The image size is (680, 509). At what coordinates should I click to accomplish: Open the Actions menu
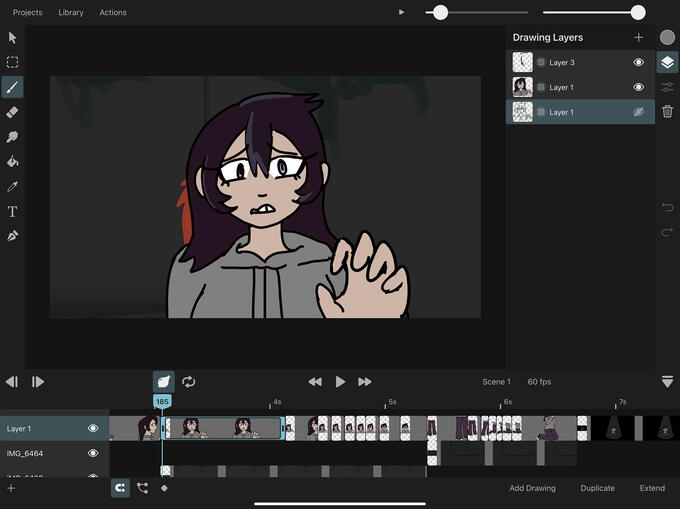click(x=113, y=13)
